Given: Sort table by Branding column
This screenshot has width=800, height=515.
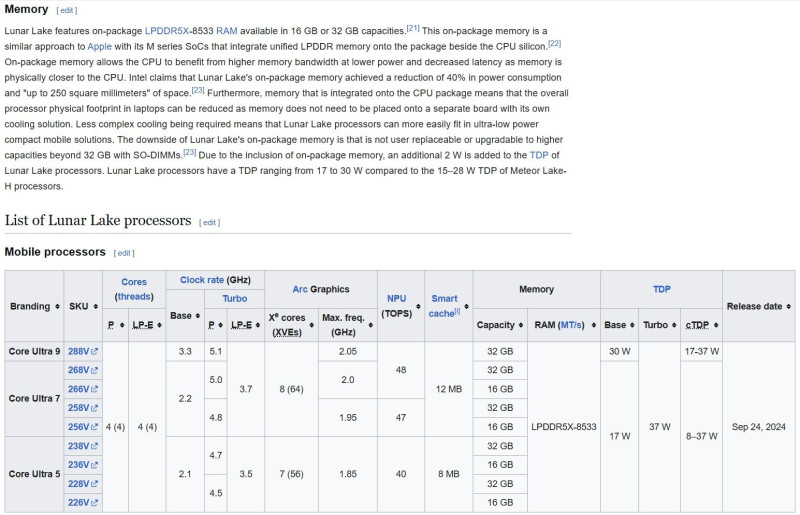Looking at the screenshot, I should [57, 306].
